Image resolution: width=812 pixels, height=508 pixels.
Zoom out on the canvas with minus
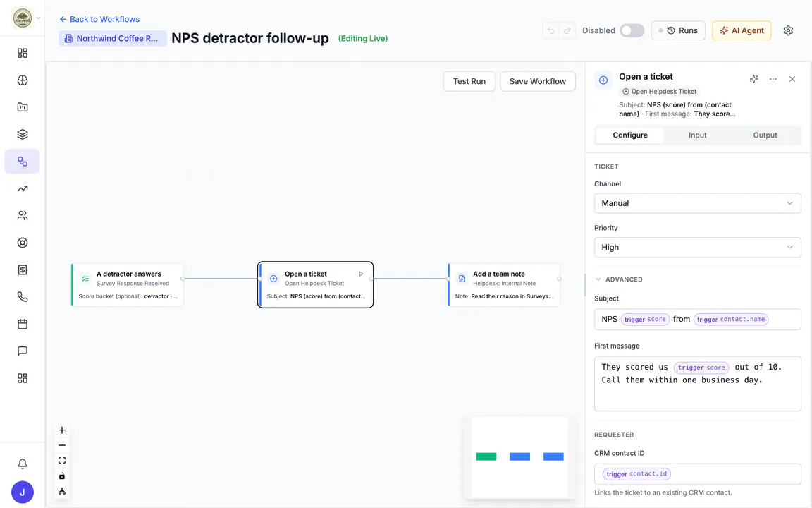pyautogui.click(x=61, y=445)
